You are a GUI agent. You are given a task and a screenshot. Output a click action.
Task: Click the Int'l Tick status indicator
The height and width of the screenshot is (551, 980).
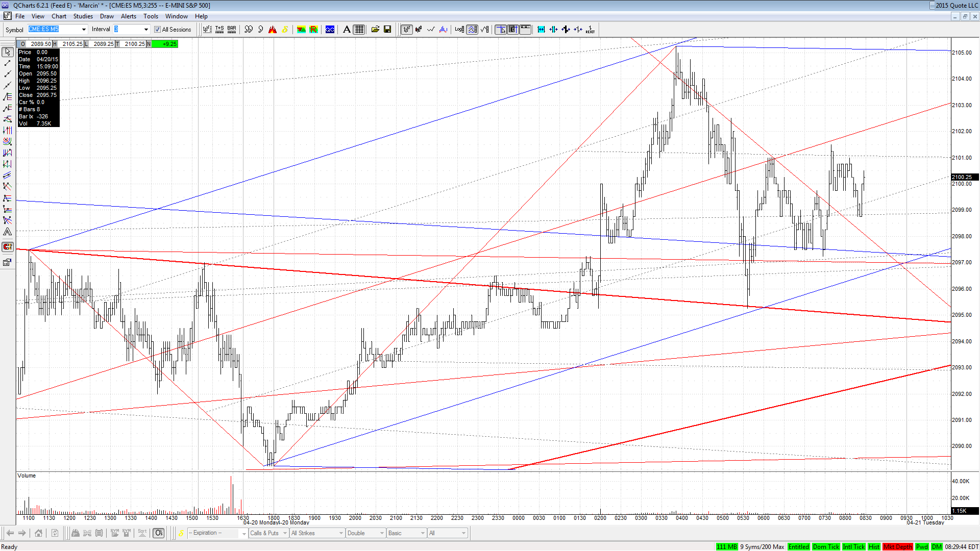(854, 547)
